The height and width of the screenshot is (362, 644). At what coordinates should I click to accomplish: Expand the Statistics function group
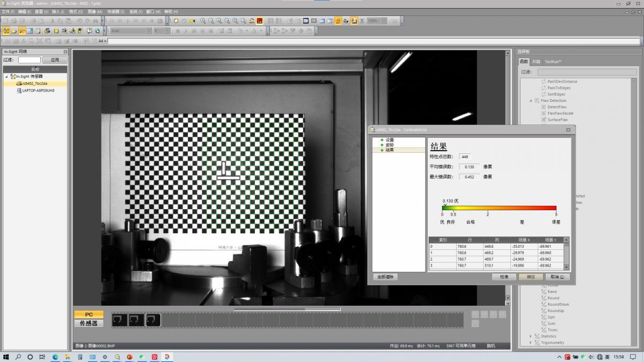point(531,336)
